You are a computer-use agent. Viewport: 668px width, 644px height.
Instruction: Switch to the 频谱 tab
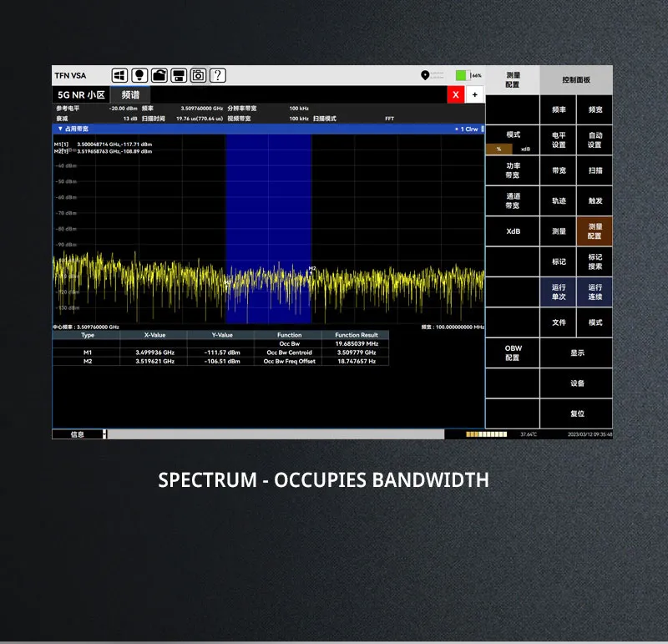130,95
